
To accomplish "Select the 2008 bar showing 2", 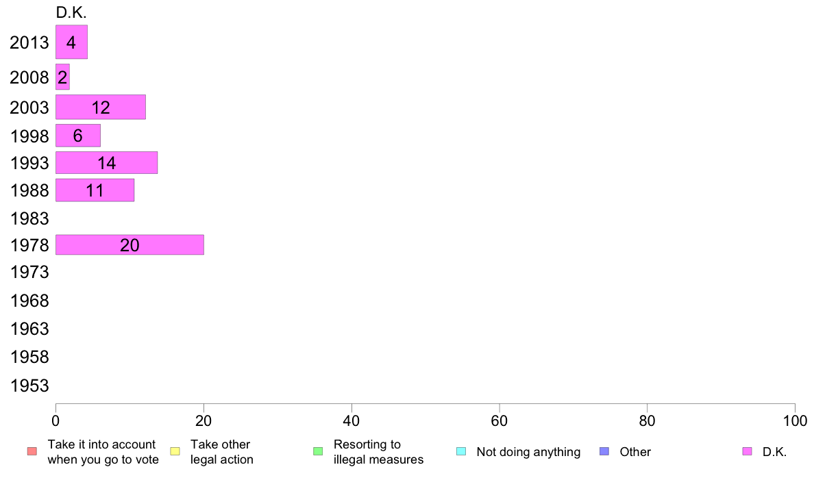I will [62, 77].
